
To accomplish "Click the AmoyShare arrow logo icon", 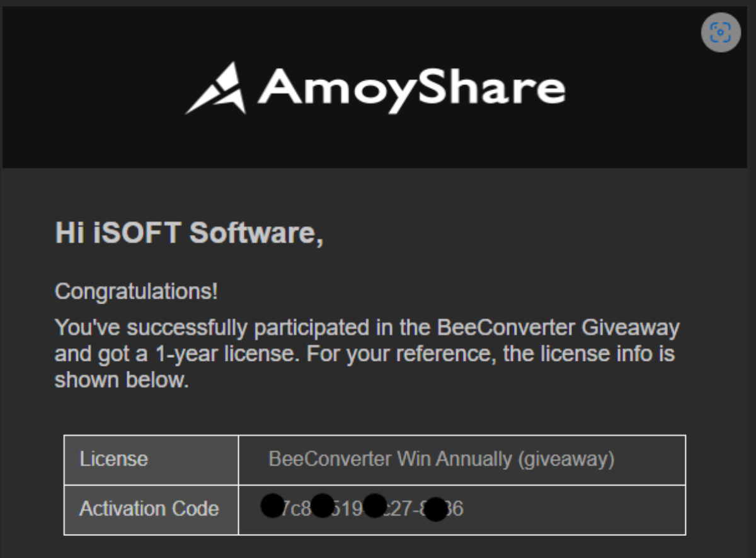I will (x=217, y=88).
